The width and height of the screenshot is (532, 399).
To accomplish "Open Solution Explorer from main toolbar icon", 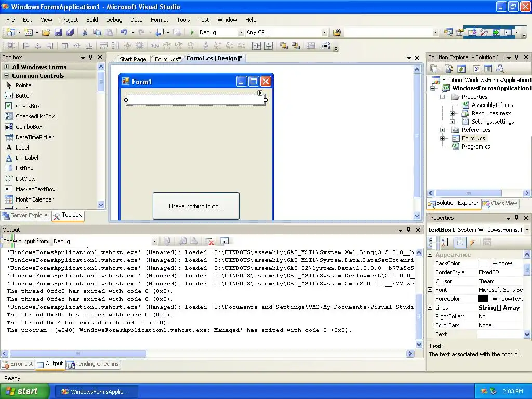I will point(448,32).
